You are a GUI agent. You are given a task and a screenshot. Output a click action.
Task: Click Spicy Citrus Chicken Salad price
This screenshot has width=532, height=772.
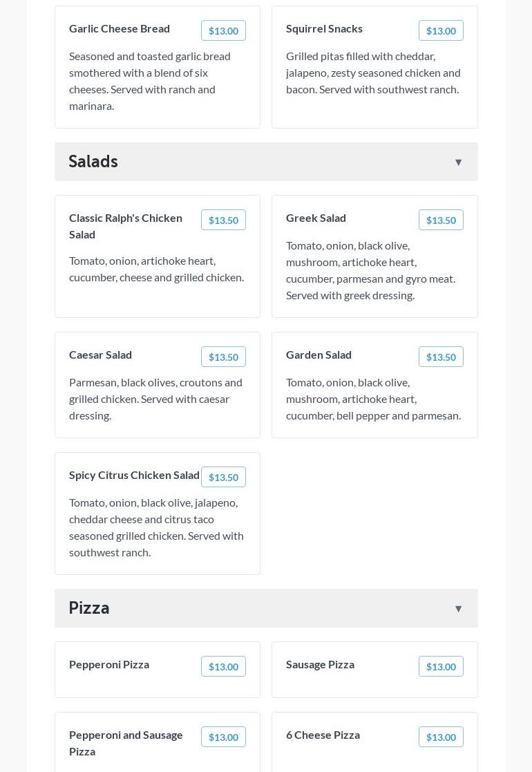tap(223, 477)
